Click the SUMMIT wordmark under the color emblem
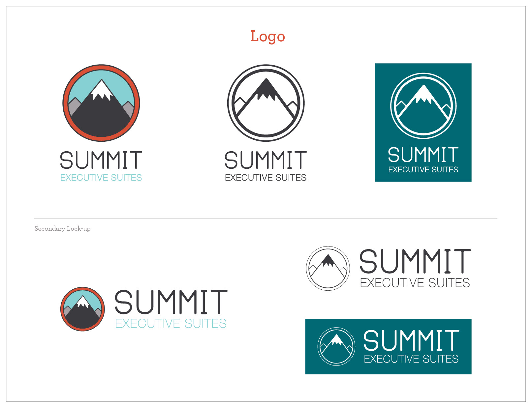The image size is (532, 408). click(x=101, y=160)
